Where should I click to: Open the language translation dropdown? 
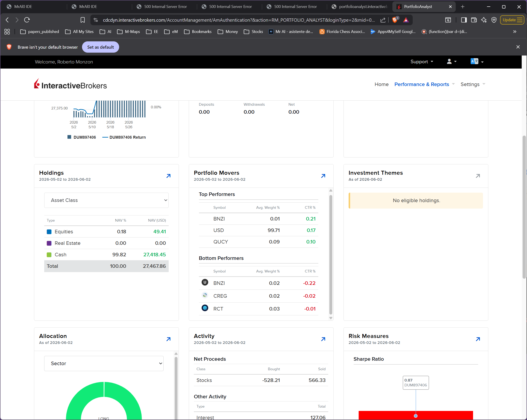(x=477, y=62)
